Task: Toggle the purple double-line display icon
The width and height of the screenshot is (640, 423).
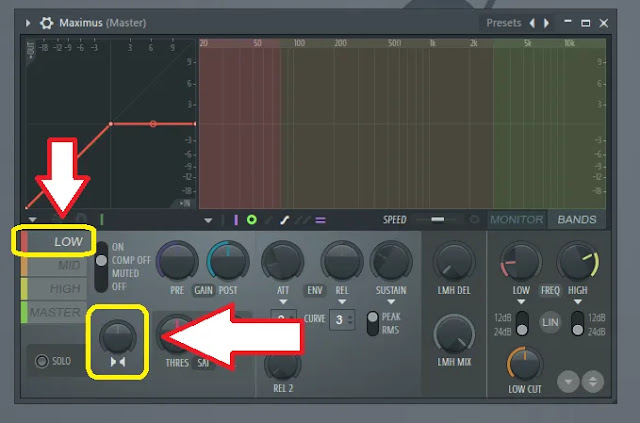Action: 321,220
